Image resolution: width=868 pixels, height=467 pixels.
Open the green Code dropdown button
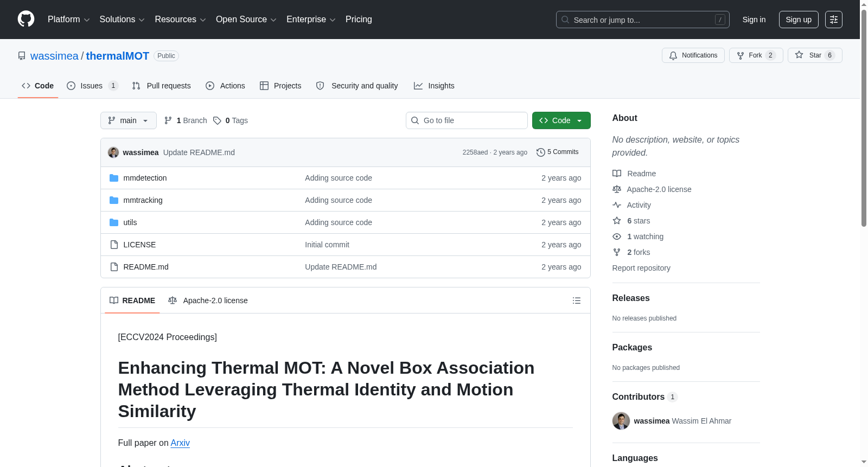[561, 120]
